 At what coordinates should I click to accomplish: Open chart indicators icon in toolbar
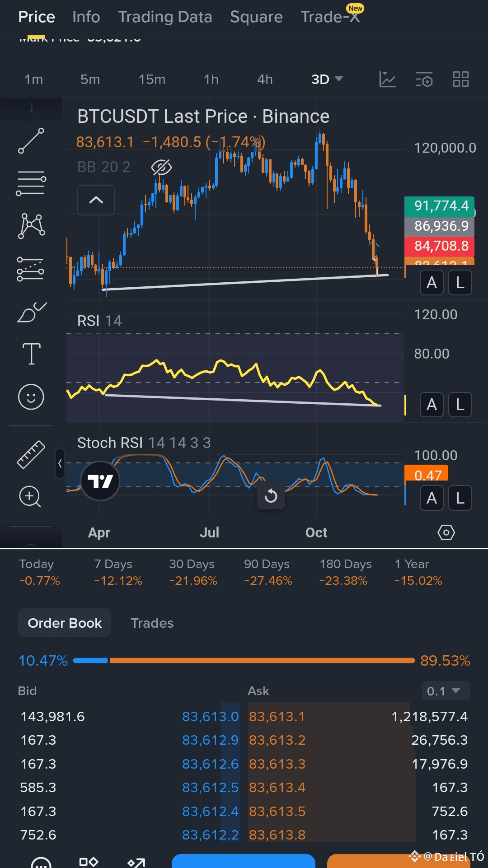point(387,79)
